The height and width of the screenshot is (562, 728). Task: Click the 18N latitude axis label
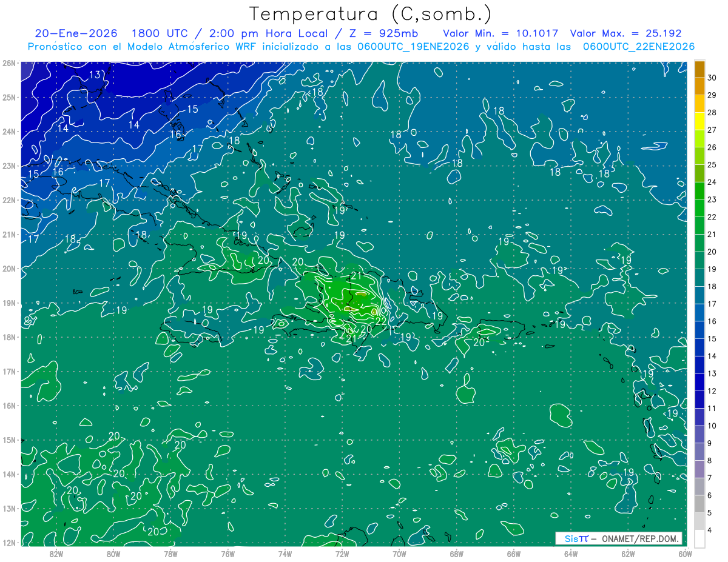point(8,337)
